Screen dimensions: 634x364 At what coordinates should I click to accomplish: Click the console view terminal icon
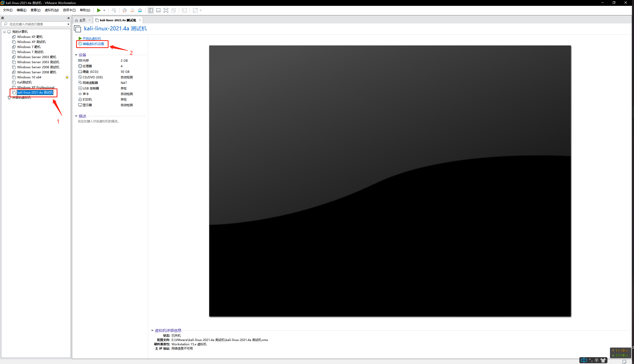(x=184, y=10)
